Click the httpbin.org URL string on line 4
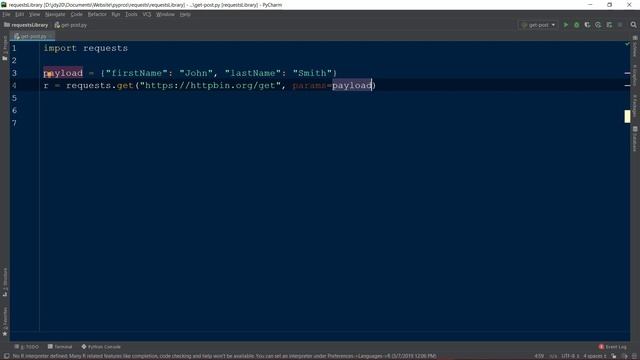Screen dimensions: 640x360 (x=210, y=85)
